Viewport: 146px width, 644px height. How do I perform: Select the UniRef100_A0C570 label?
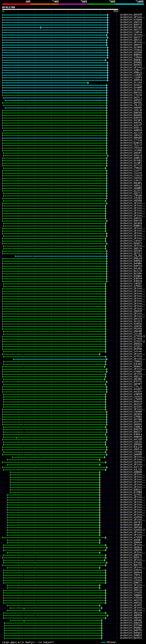(131, 392)
